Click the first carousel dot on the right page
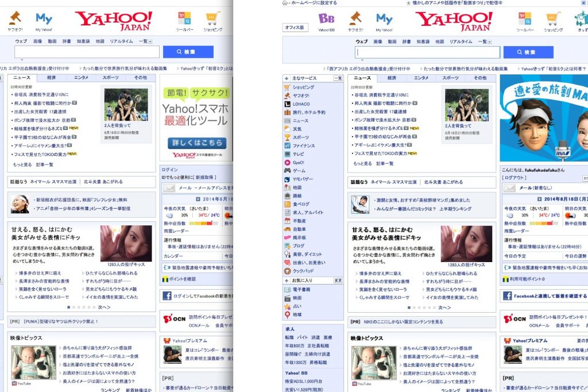 [x=409, y=308]
